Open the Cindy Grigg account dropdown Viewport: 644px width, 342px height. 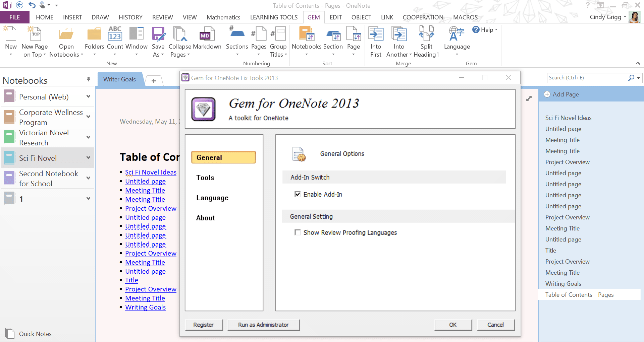pyautogui.click(x=625, y=17)
